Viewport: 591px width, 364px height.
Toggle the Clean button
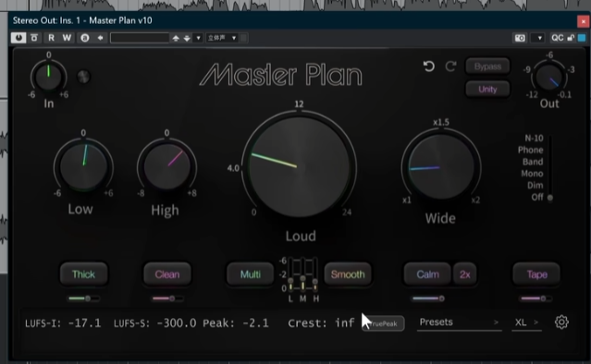pyautogui.click(x=167, y=274)
